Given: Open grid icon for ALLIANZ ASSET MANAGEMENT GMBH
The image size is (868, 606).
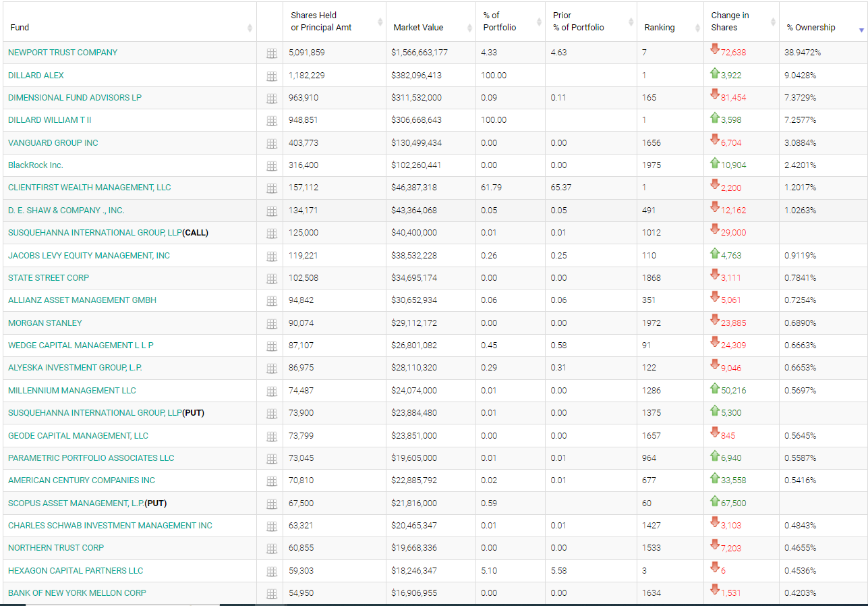Looking at the screenshot, I should [x=272, y=301].
